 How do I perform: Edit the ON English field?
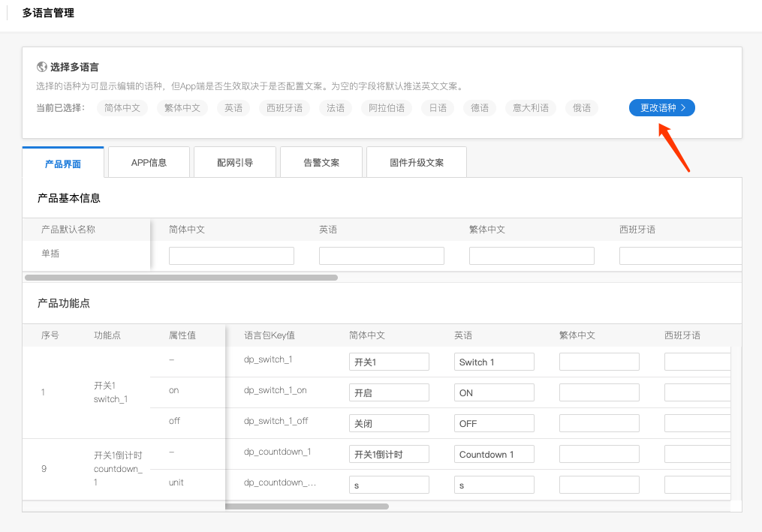point(494,392)
